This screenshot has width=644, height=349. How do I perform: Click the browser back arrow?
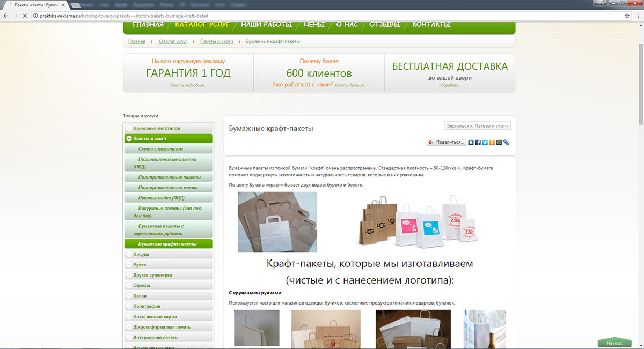[x=5, y=16]
